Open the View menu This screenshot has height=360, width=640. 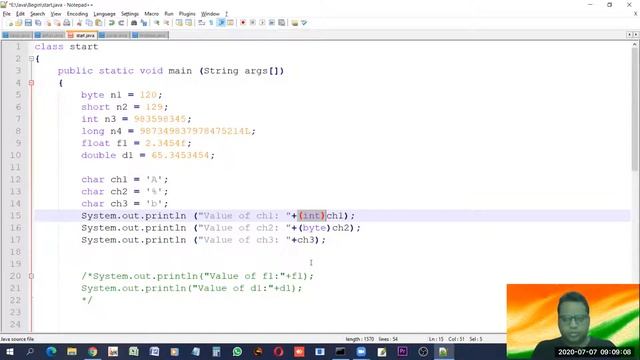(x=56, y=14)
